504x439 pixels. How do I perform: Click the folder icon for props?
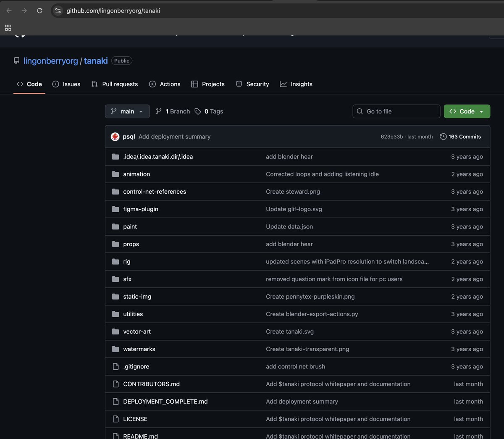[x=115, y=244]
